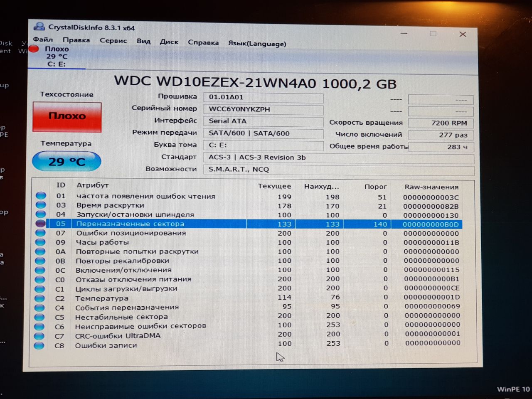This screenshot has height=399, width=532.
Task: Open the Файл menu
Action: coord(43,39)
